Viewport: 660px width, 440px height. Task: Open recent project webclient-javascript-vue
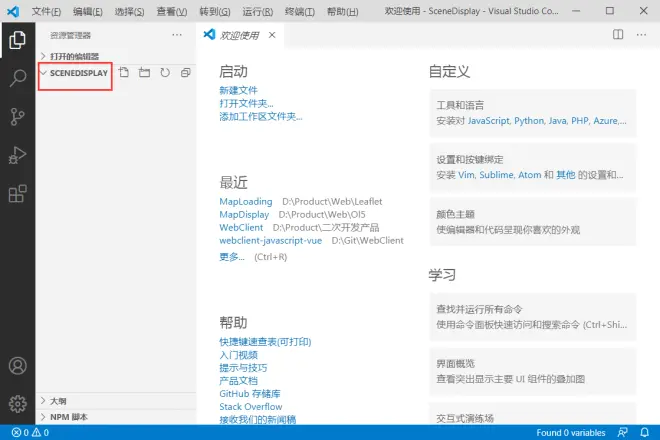pos(271,241)
